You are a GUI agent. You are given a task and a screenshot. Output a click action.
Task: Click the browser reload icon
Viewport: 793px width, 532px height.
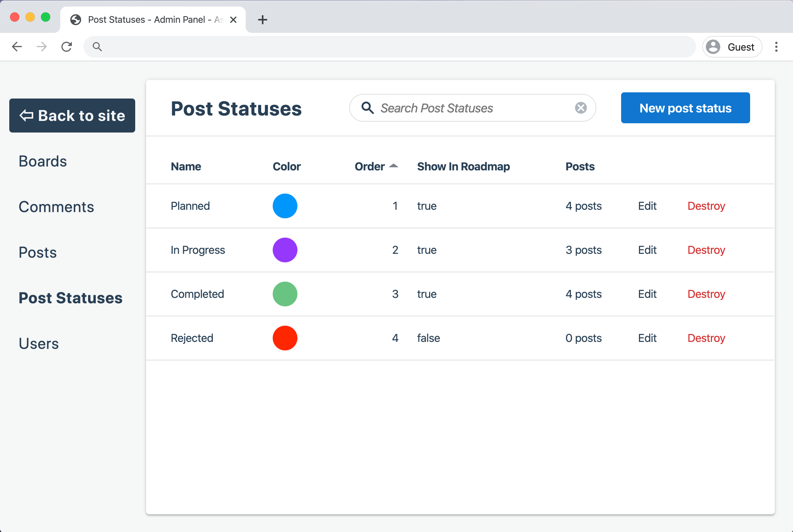click(67, 47)
